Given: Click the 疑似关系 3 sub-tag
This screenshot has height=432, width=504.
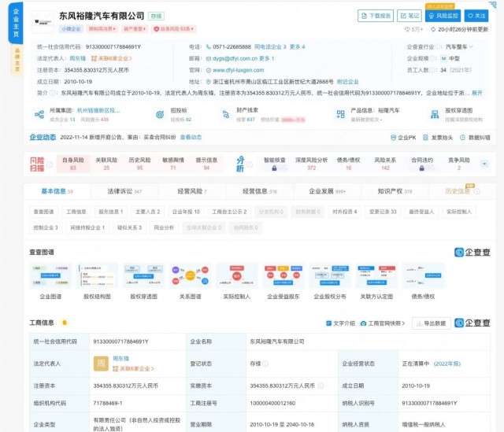Looking at the screenshot, I should (x=129, y=227).
